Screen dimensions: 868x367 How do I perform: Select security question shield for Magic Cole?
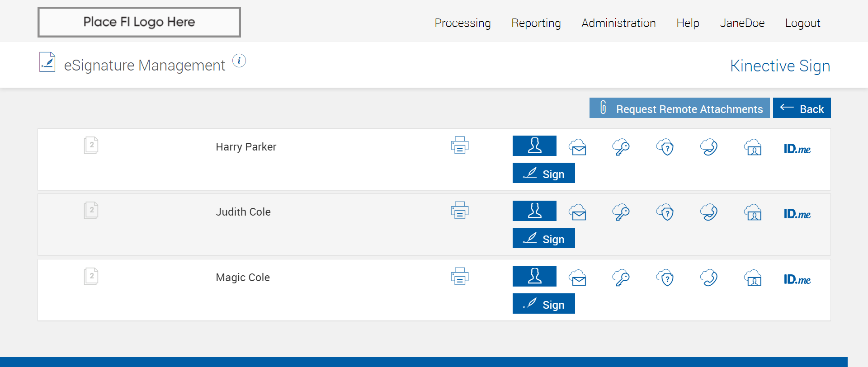tap(665, 278)
